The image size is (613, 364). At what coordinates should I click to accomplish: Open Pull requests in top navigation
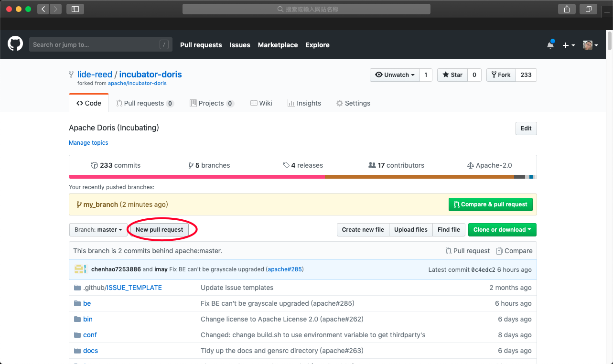click(x=201, y=45)
